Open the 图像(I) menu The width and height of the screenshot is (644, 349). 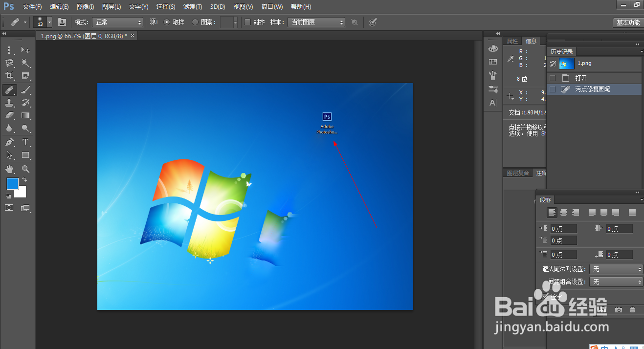[86, 7]
